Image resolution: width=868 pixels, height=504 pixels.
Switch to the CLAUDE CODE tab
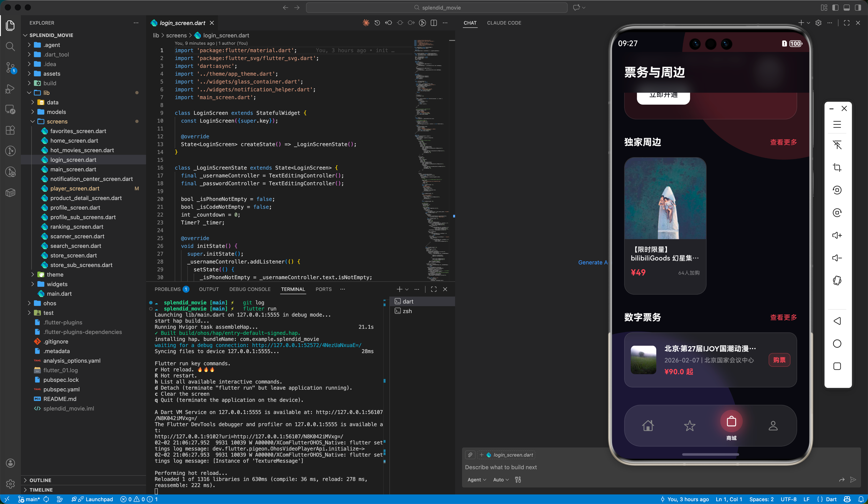504,23
